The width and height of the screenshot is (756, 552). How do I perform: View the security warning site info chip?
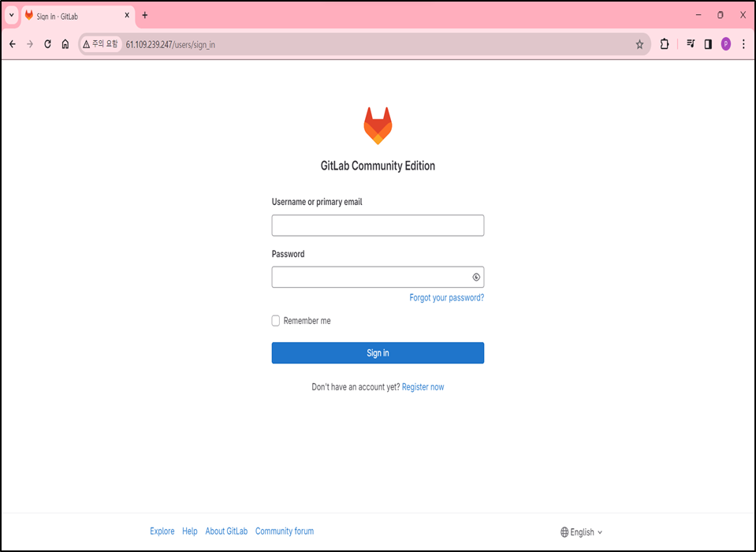point(101,44)
